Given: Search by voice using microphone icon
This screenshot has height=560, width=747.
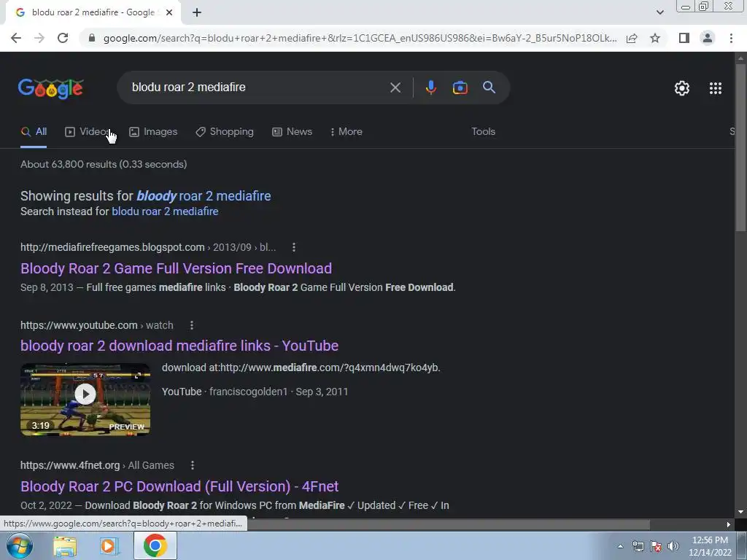Looking at the screenshot, I should point(430,87).
